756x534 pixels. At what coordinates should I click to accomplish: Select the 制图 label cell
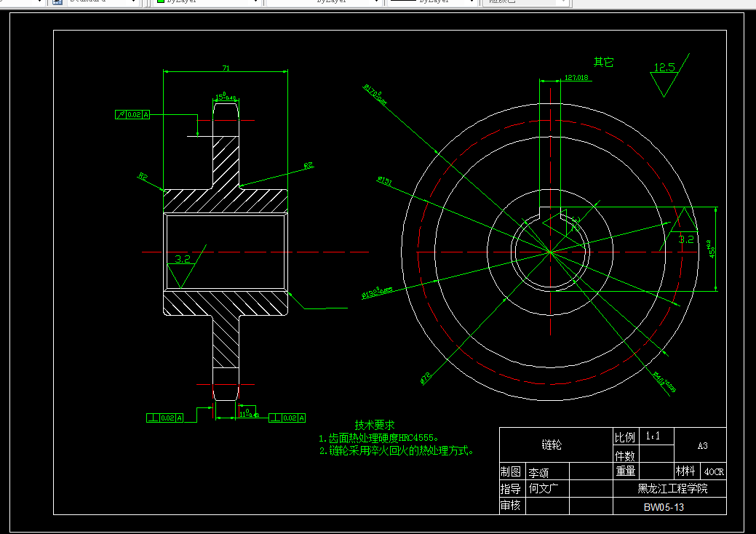[x=511, y=471]
